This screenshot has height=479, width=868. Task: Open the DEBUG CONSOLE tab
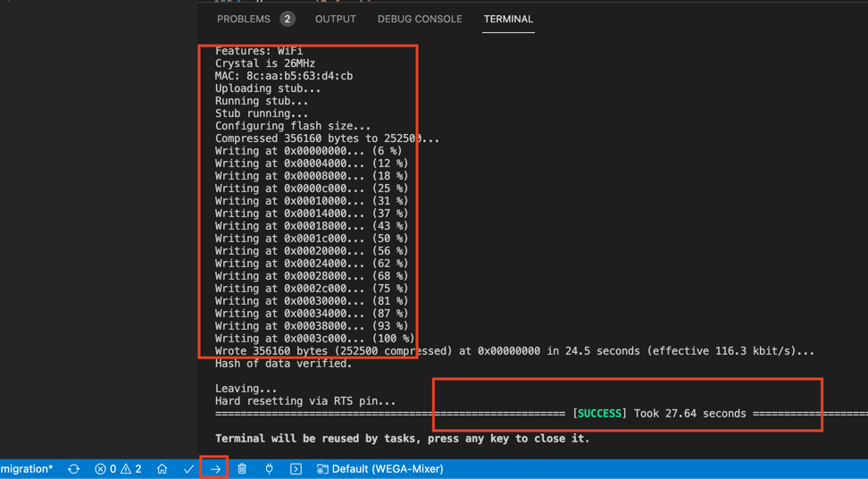[420, 20]
